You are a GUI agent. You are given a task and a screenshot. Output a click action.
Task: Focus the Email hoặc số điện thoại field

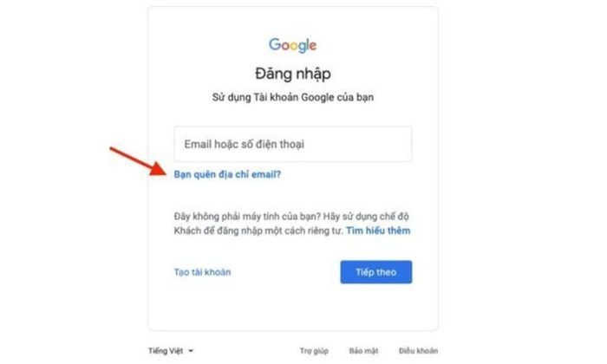tap(293, 144)
